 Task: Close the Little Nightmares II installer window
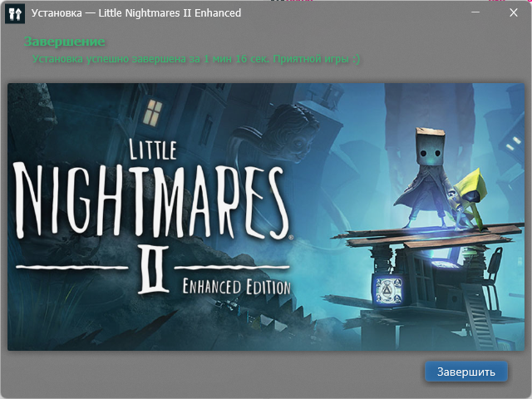pos(514,12)
